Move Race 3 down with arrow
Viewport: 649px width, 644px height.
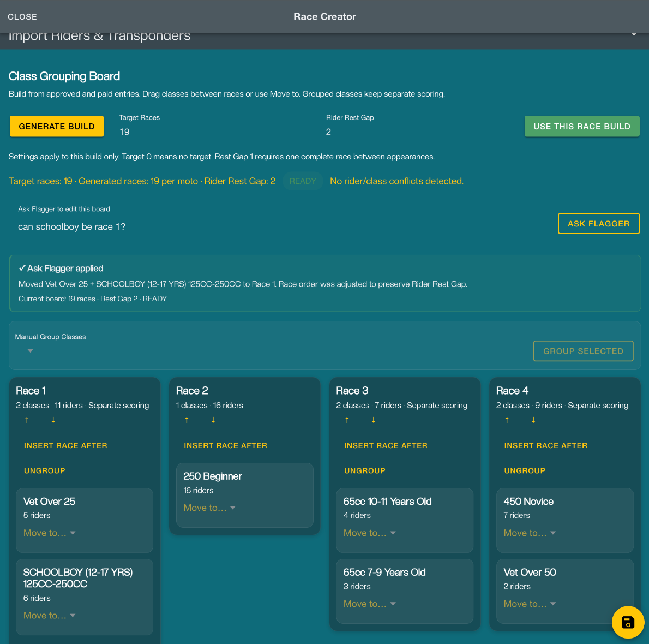(x=374, y=420)
